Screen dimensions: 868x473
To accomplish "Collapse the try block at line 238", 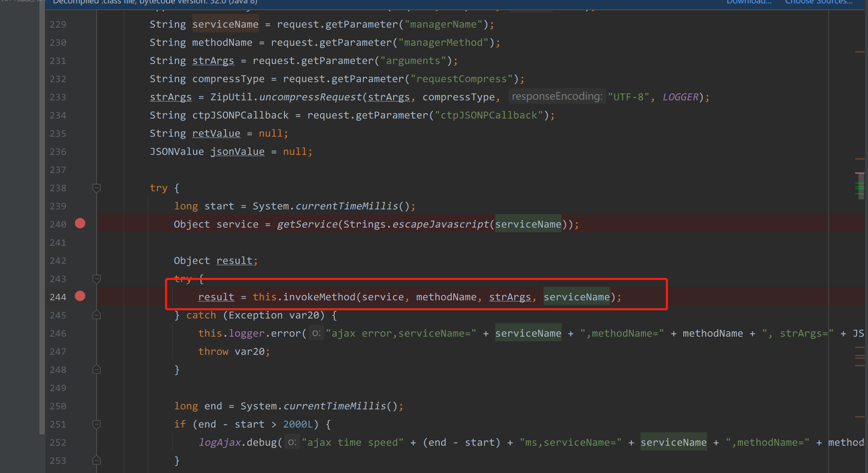I will pyautogui.click(x=96, y=188).
